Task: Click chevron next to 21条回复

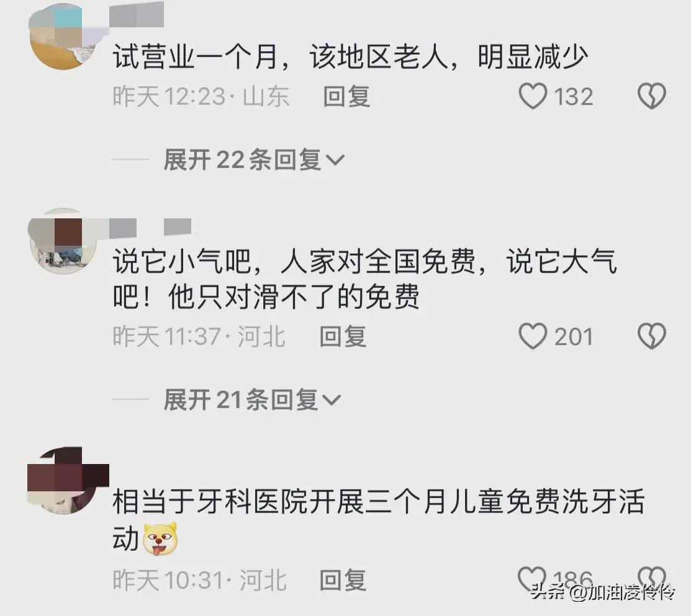Action: coord(332,400)
